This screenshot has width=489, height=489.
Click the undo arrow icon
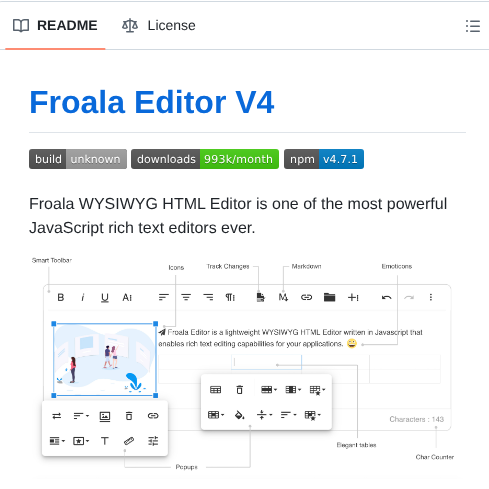(x=386, y=297)
